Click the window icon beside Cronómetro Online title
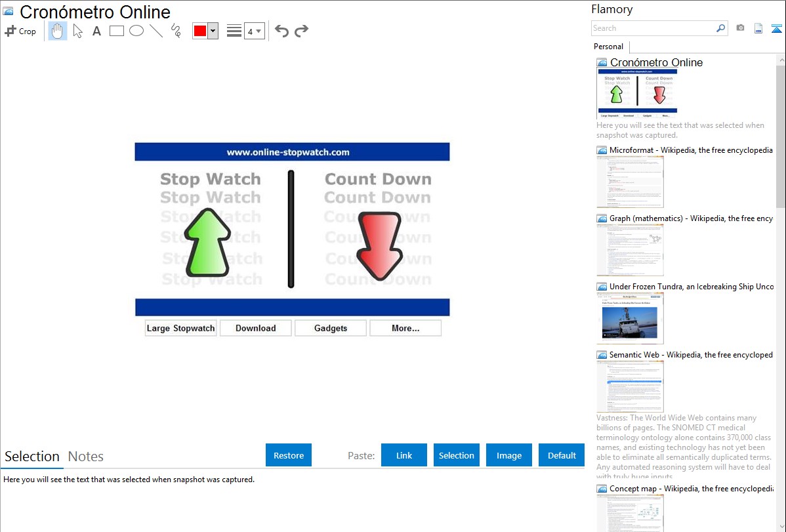786x532 pixels. 8,11
